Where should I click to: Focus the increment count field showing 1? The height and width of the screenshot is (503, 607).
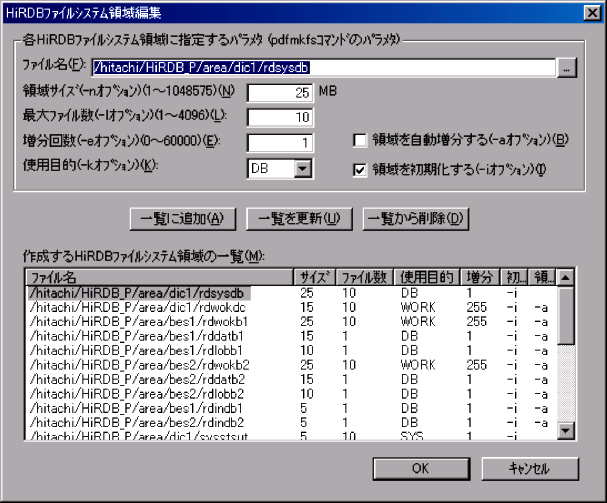[280, 142]
